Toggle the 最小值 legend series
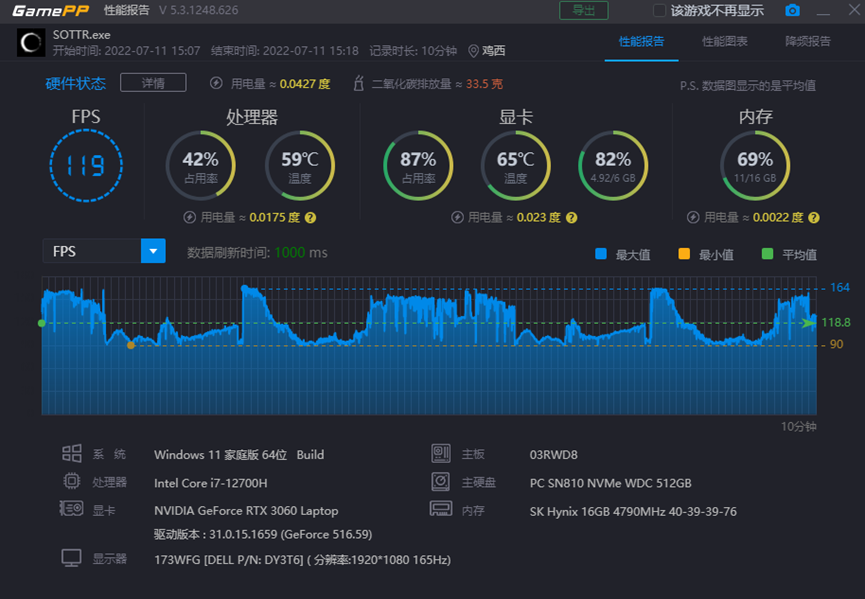This screenshot has width=865, height=599. coord(684,254)
